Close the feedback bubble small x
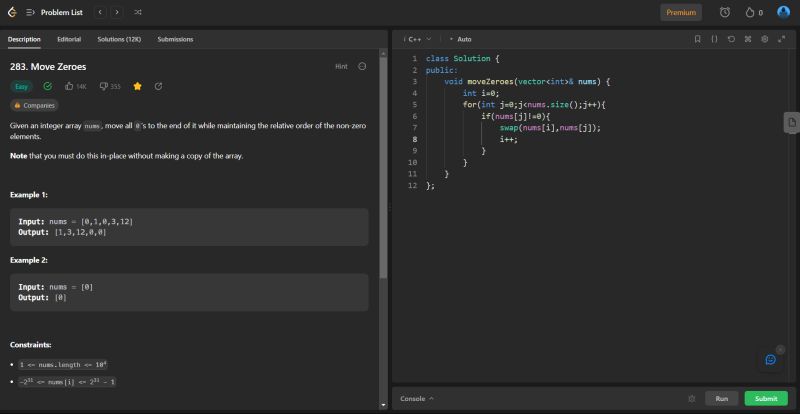The height and width of the screenshot is (414, 800). click(780, 350)
